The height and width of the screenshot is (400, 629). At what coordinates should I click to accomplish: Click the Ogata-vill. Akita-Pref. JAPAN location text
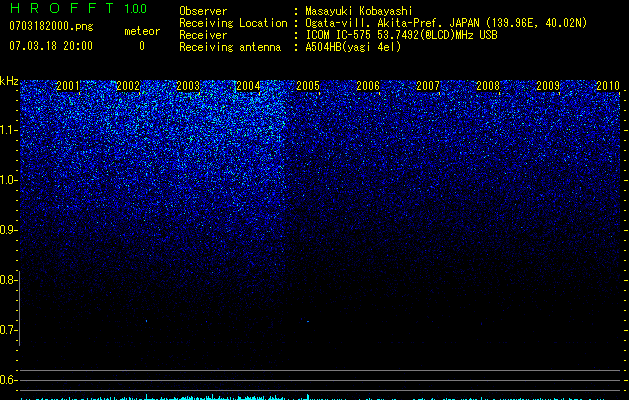pyautogui.click(x=446, y=23)
